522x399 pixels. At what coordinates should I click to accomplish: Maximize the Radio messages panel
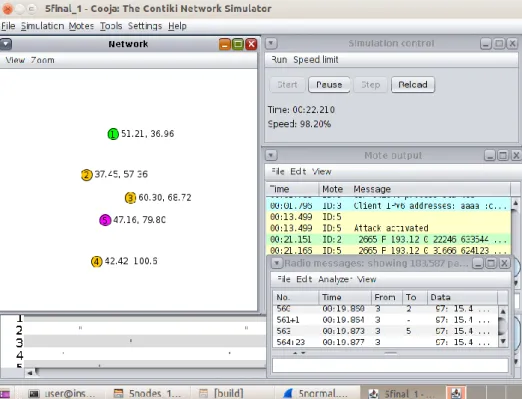pos(491,264)
